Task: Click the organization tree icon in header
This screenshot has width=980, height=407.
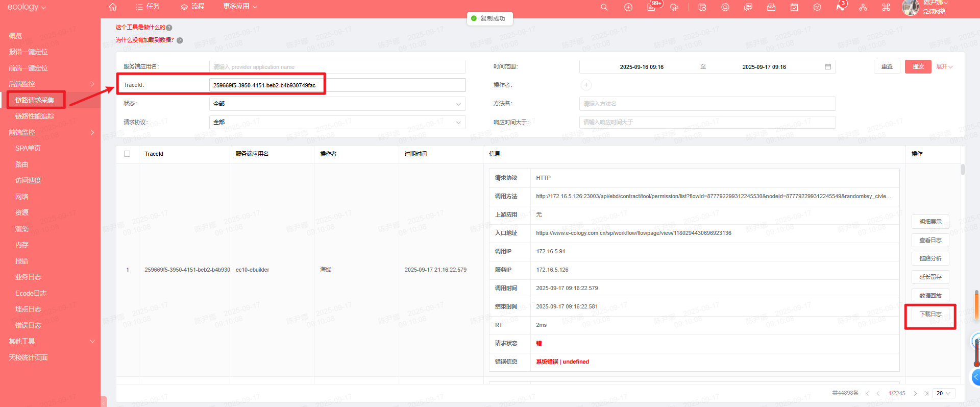Action: point(863,7)
